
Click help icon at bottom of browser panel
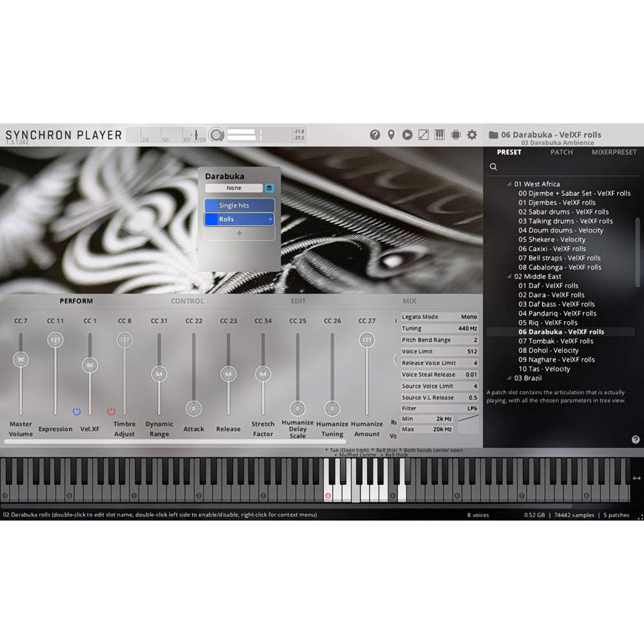click(636, 439)
